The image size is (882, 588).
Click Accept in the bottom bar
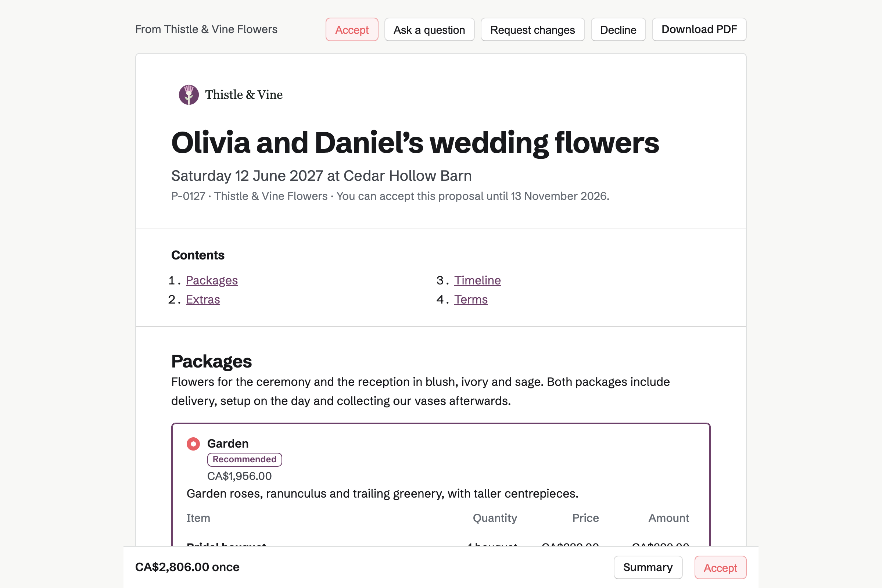720,567
